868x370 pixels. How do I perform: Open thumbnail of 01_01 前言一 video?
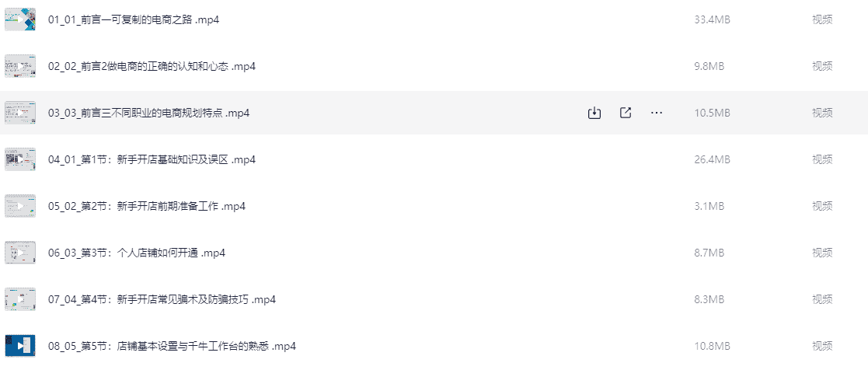point(20,19)
